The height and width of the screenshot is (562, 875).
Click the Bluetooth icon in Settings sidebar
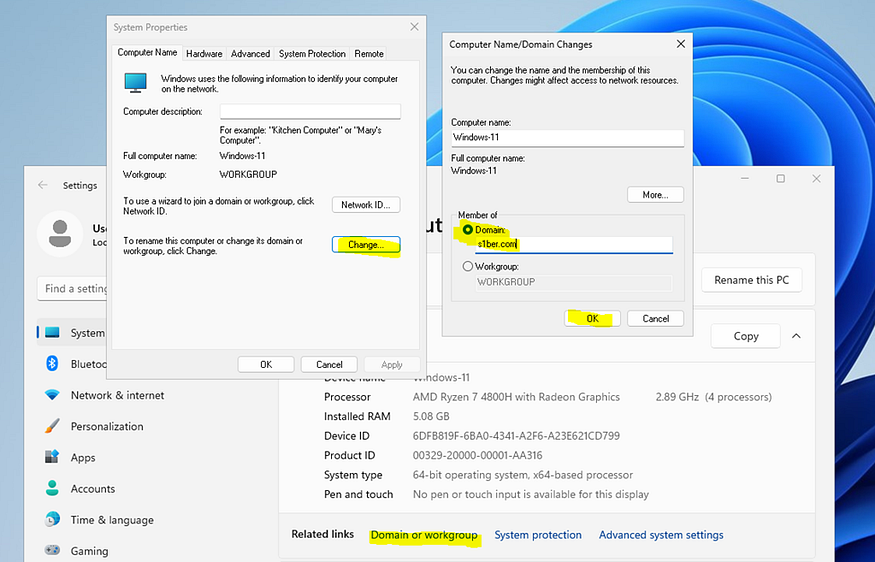pyautogui.click(x=52, y=364)
